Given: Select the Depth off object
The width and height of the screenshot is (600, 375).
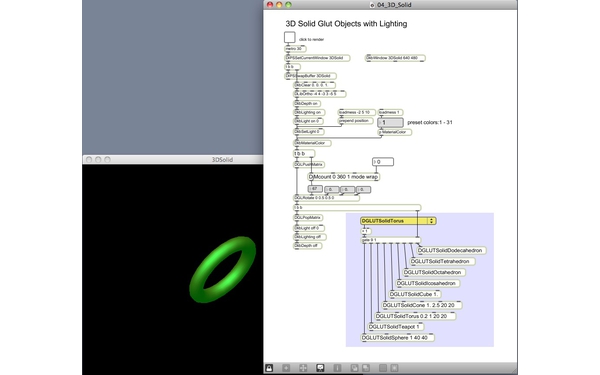Looking at the screenshot, I should coord(308,245).
